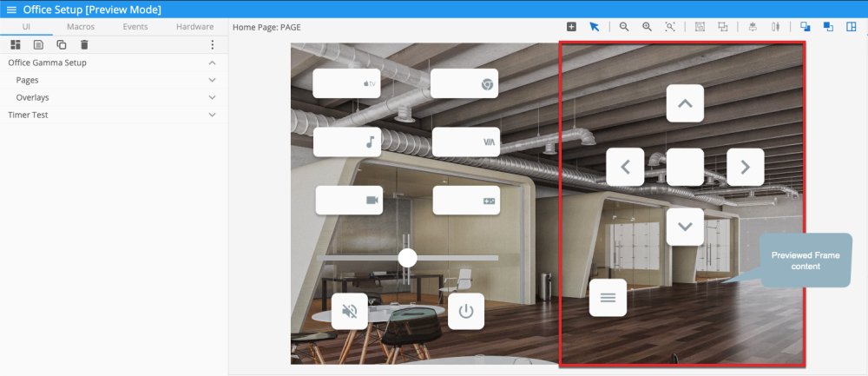Activate the blue selection pointer tool
This screenshot has height=376, width=868.
(595, 27)
